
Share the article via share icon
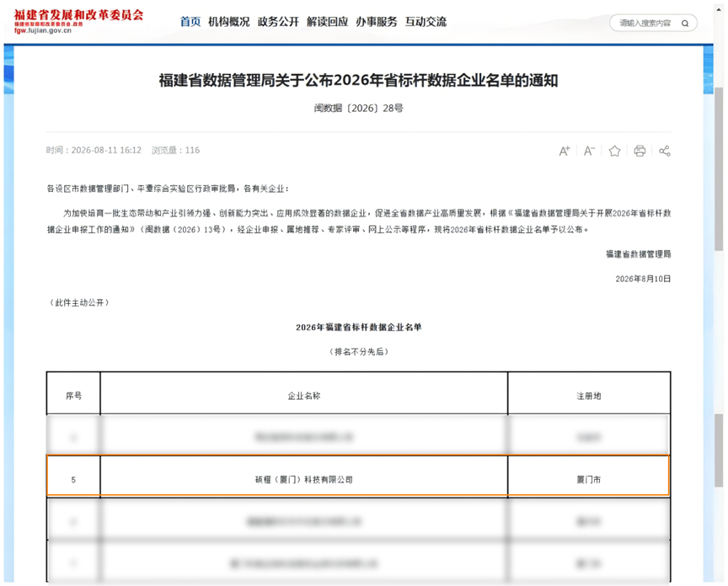point(665,151)
